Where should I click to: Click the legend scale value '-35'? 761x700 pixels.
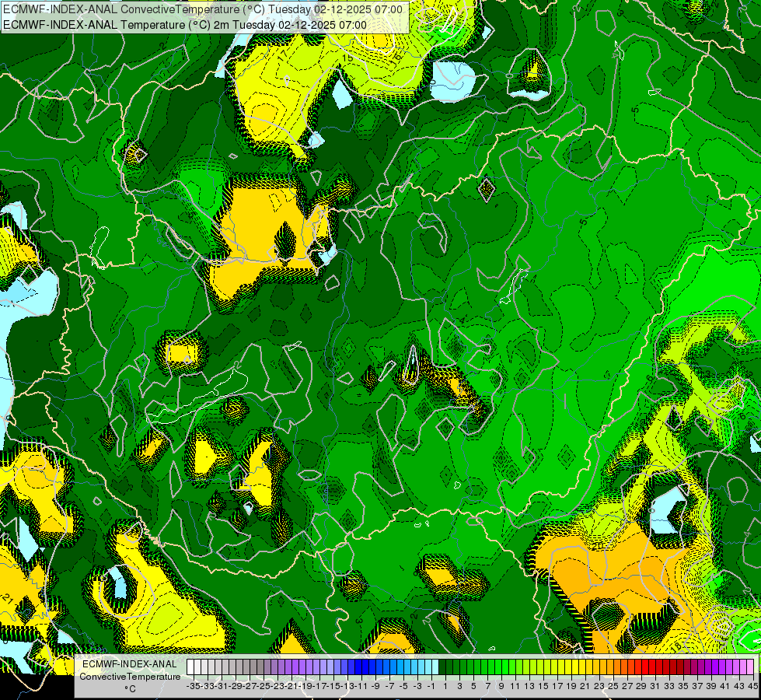194,687
